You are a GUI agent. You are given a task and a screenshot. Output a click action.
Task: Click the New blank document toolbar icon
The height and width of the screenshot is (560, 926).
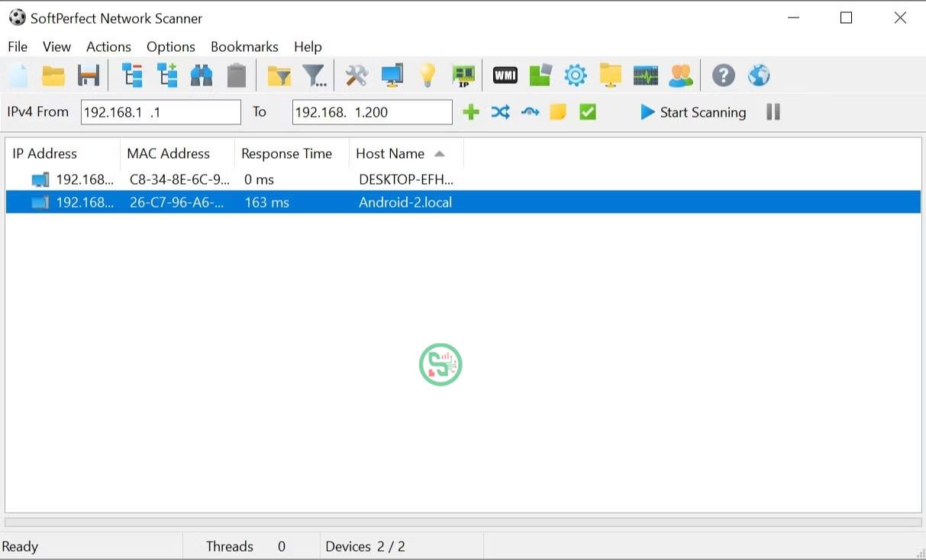(x=18, y=76)
